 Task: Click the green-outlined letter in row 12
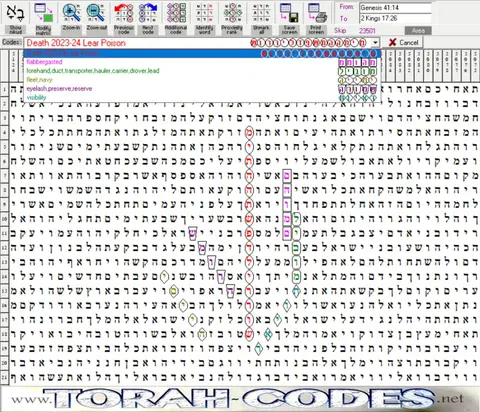tap(296, 248)
